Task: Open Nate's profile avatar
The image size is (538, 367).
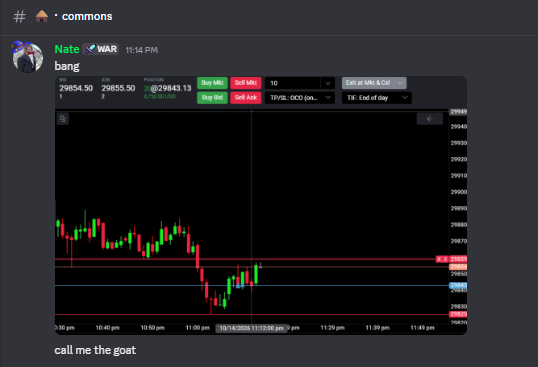Action: pos(27,57)
